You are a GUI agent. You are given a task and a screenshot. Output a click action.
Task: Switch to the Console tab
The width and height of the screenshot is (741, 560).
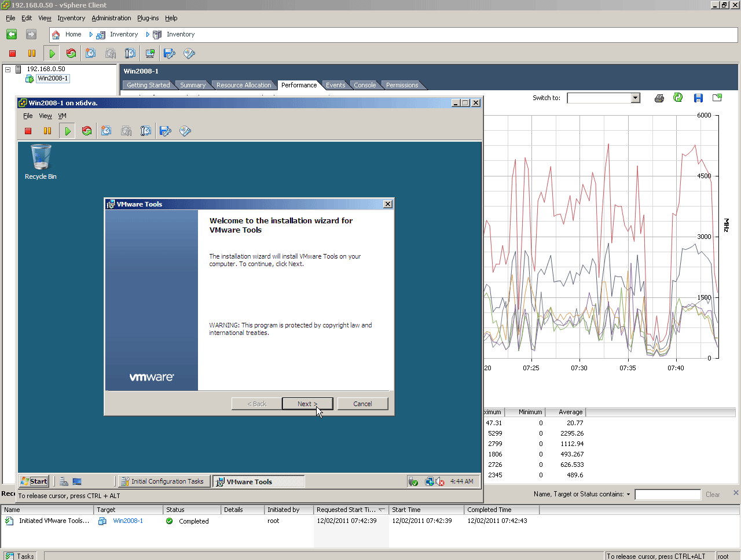(365, 85)
